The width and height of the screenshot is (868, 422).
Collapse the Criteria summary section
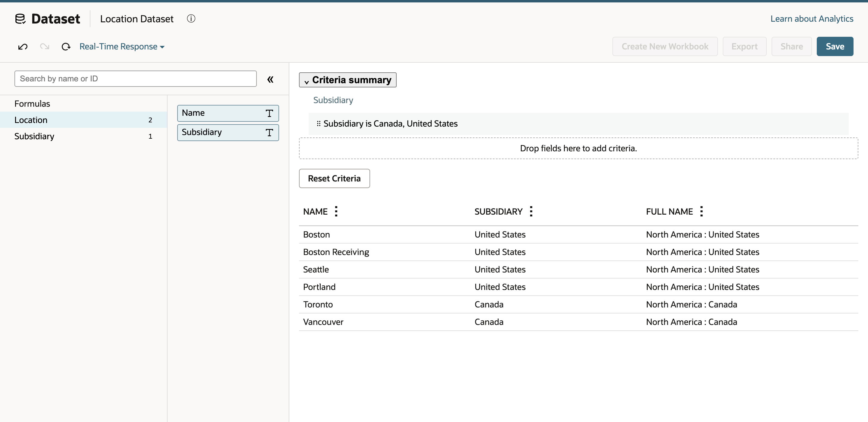point(348,80)
